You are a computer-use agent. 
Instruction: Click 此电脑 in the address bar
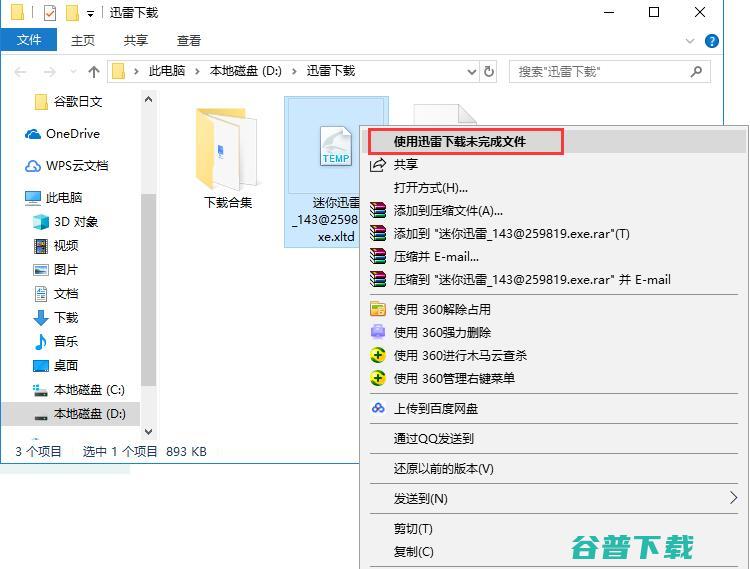pyautogui.click(x=167, y=71)
